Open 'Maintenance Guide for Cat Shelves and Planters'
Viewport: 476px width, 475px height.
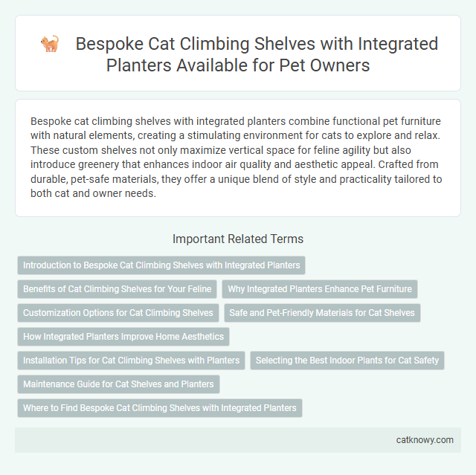click(x=118, y=384)
